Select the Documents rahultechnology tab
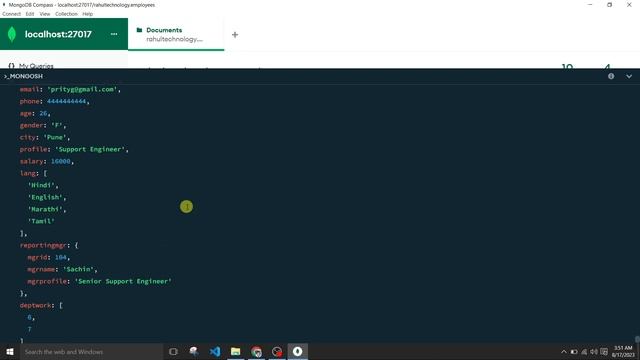 (176, 34)
